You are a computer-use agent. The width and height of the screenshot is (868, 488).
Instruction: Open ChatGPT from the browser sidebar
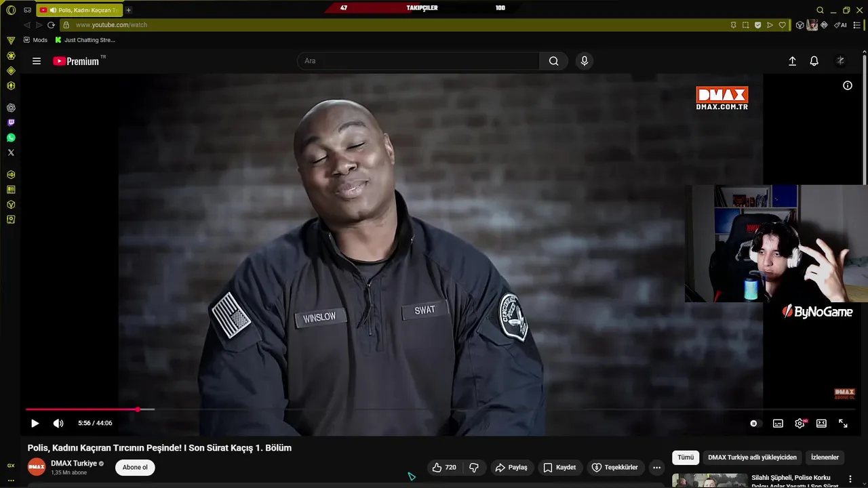tap(11, 108)
